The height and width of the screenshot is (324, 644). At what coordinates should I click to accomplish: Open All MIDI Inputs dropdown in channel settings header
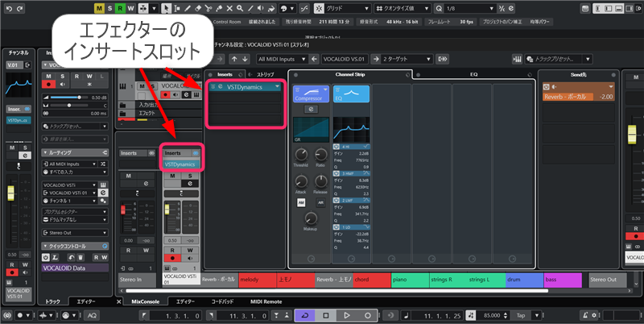click(282, 59)
